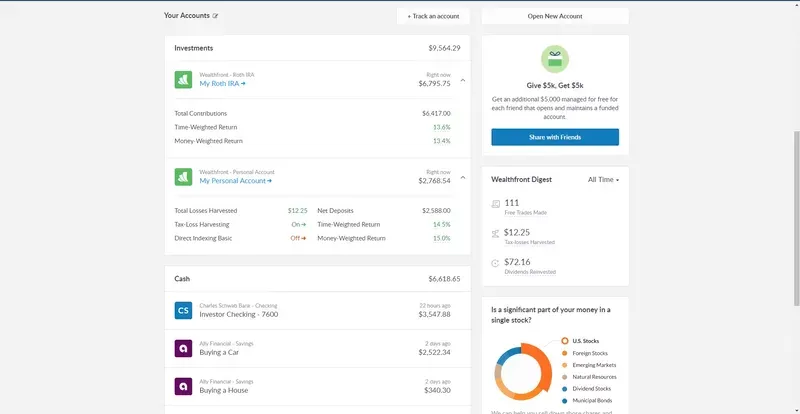Select the Dividend Stocks legend marker
Image resolution: width=800 pixels, height=414 pixels.
564,389
